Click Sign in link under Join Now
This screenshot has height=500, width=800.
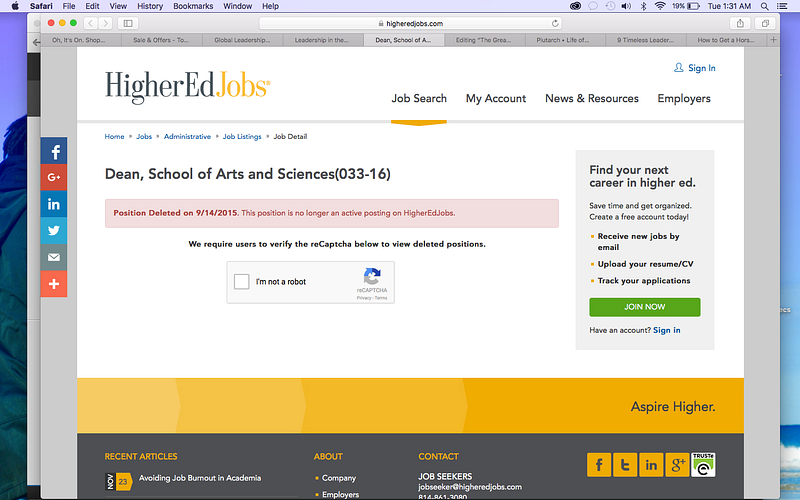[x=666, y=330]
